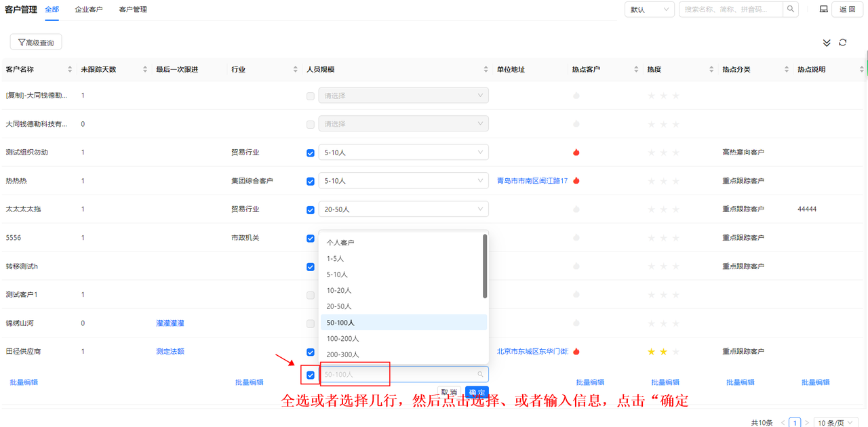868x427 pixels.
Task: Click the sort arrows on 客户名称 column
Action: click(70, 70)
